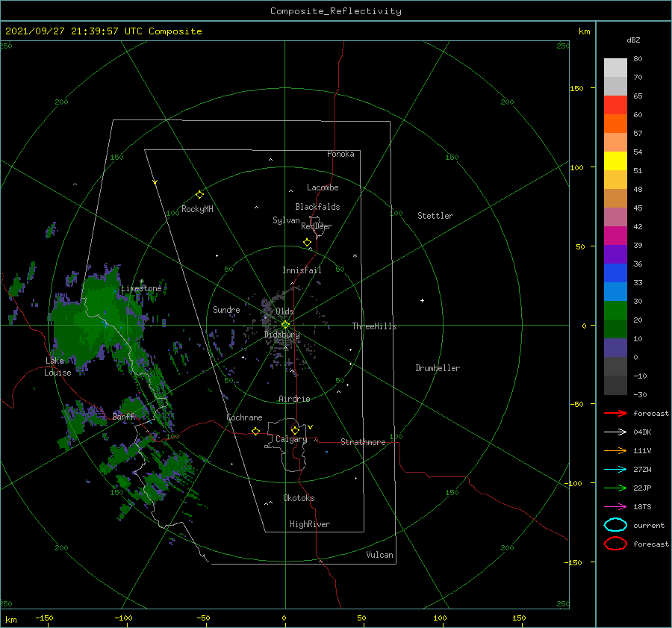Click the red forecast arrow legend icon
672x628 pixels.
pos(615,413)
